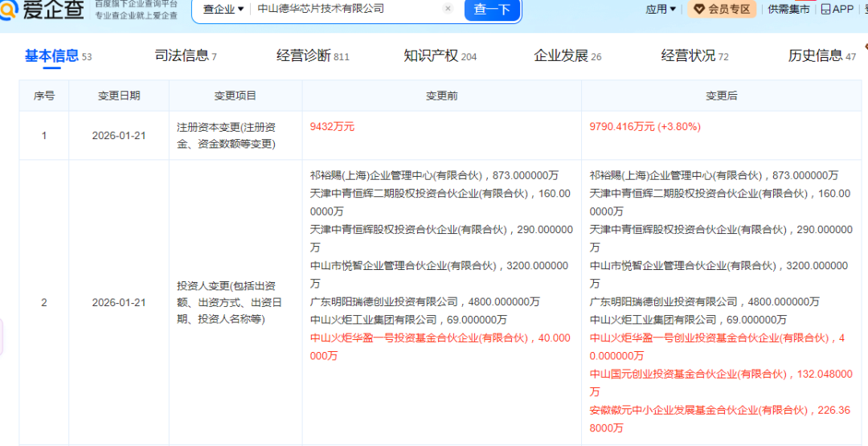Image resolution: width=868 pixels, height=446 pixels.
Task: Click the 查一下 search button
Action: 492,9
